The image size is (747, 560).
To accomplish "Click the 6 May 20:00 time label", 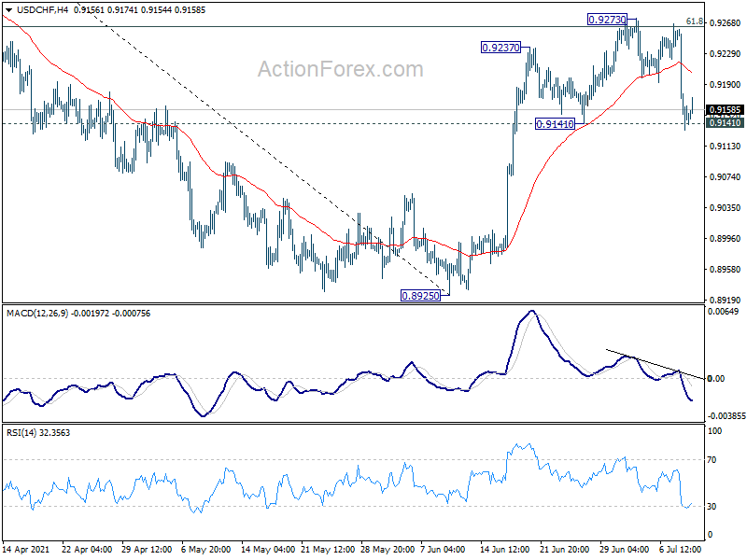I will [205, 549].
